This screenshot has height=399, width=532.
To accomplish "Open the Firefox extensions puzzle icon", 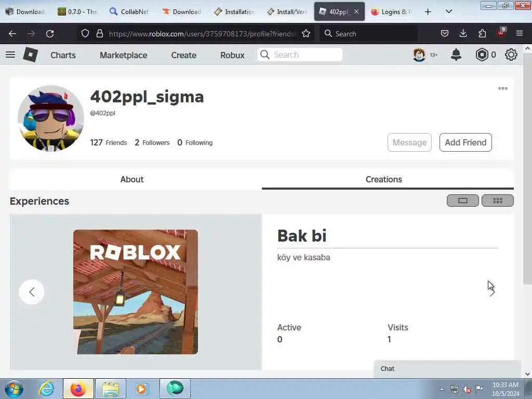I will [x=482, y=33].
